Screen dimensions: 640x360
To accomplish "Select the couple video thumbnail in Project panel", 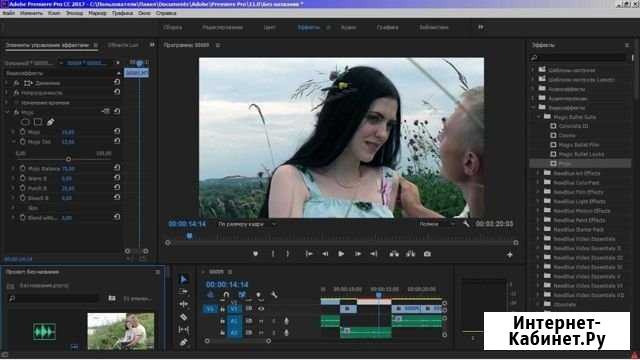I will [121, 331].
